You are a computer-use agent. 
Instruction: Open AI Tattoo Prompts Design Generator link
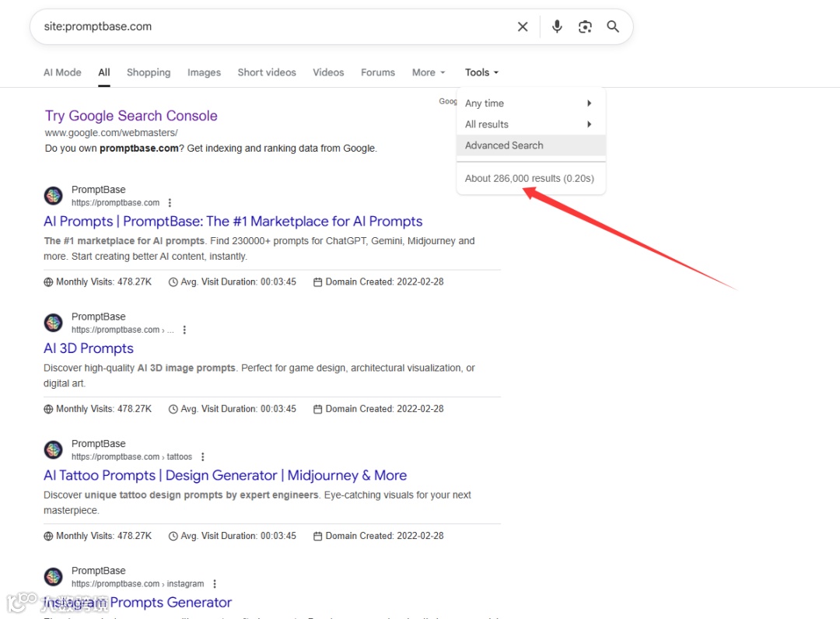point(225,475)
